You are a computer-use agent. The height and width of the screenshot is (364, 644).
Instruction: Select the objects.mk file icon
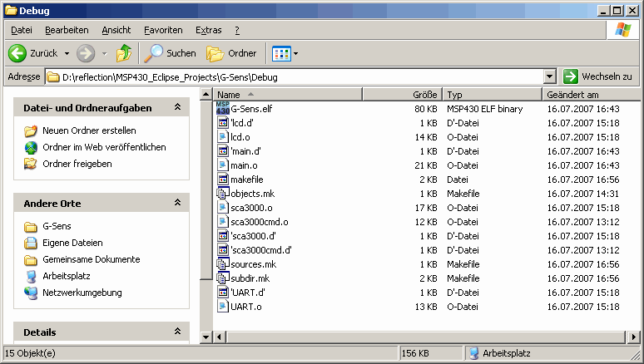click(223, 194)
